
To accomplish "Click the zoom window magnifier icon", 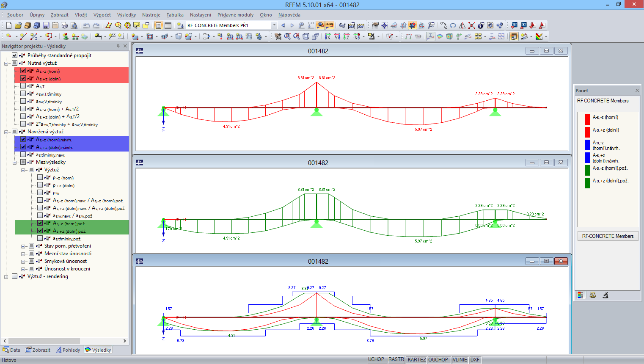I will pyautogui.click(x=287, y=36).
